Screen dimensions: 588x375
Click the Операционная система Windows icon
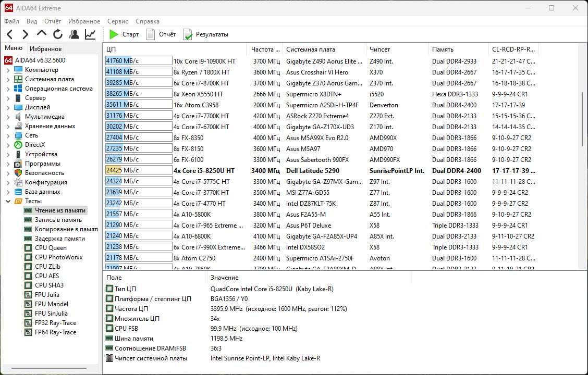coord(18,89)
